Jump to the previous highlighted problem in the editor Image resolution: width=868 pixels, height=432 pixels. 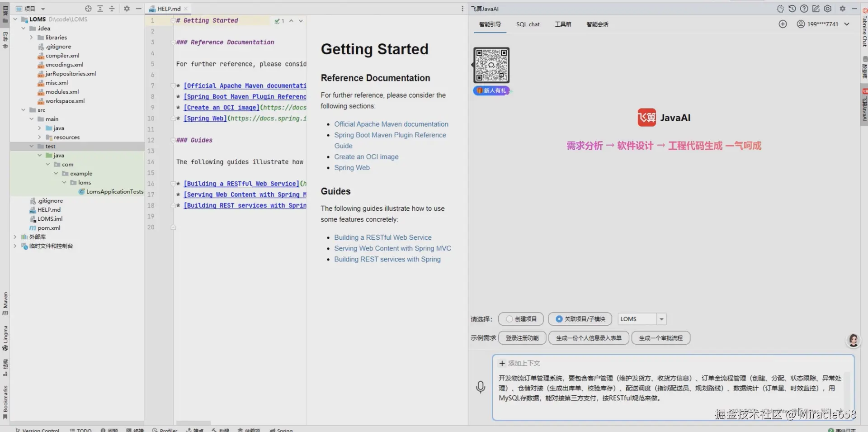(x=291, y=21)
